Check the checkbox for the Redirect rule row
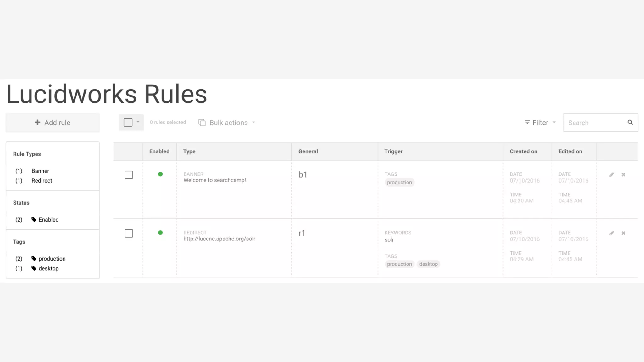 (x=129, y=233)
